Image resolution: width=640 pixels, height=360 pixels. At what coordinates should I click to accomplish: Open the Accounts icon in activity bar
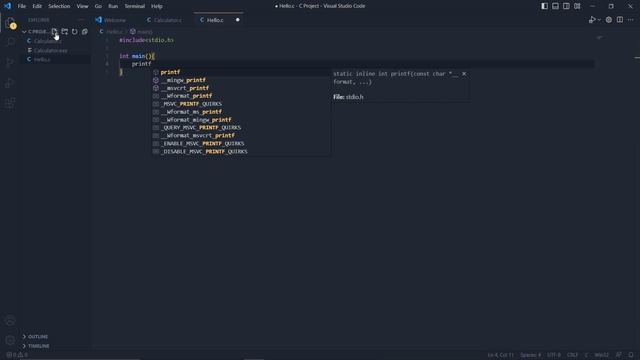pyautogui.click(x=10, y=320)
